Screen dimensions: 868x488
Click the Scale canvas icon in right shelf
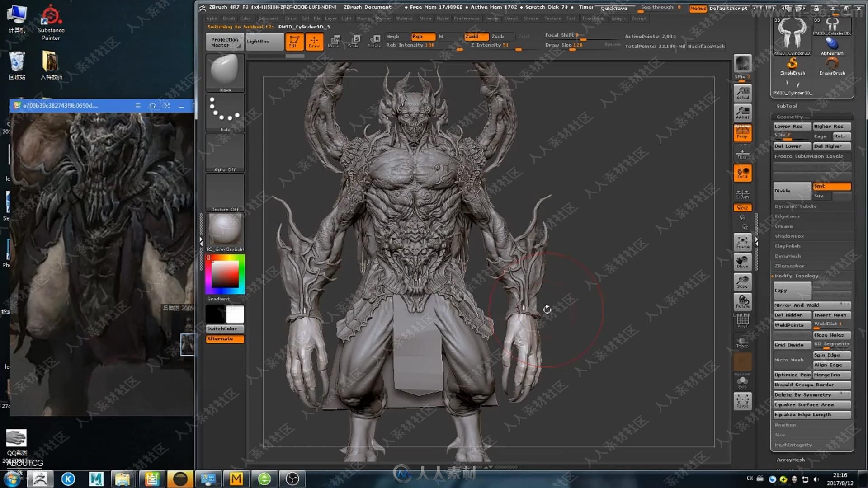click(742, 282)
